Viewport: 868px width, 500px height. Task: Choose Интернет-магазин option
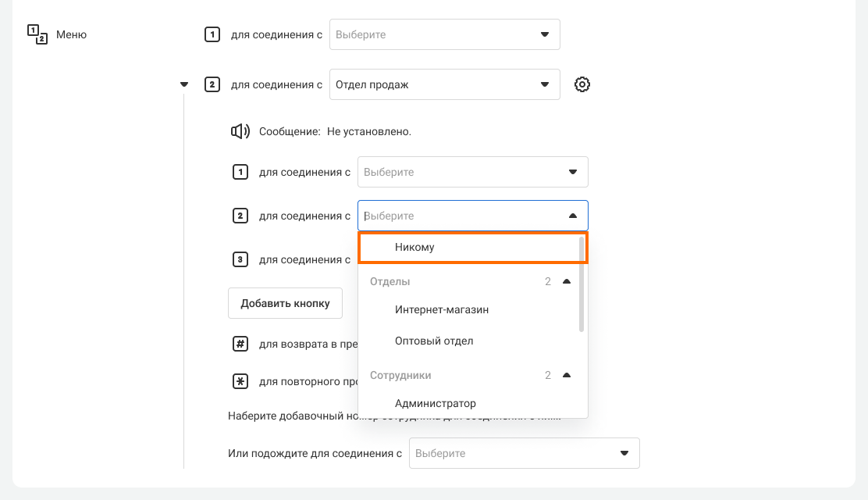click(442, 309)
